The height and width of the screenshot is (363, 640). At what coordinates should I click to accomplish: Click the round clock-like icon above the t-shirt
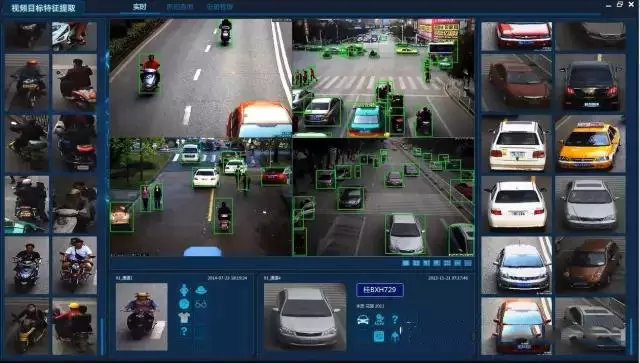(184, 304)
